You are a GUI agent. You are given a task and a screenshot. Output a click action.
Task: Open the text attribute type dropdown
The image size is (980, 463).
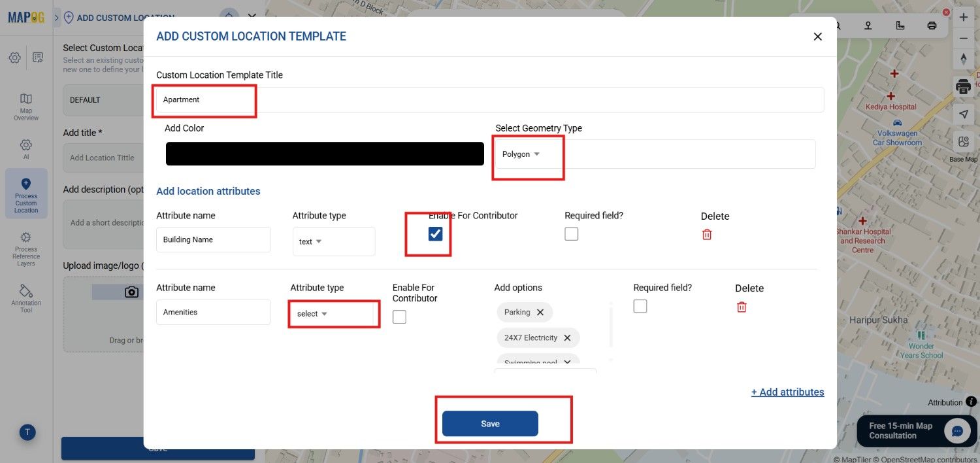coord(334,241)
